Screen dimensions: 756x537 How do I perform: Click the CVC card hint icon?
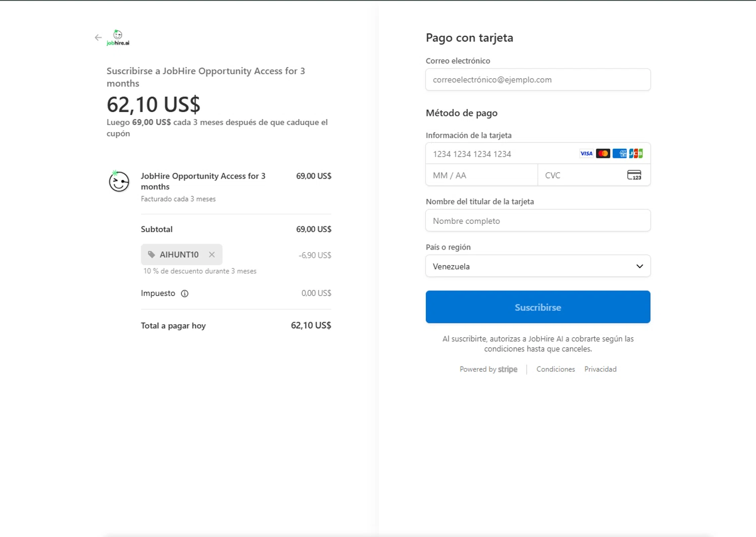click(634, 175)
